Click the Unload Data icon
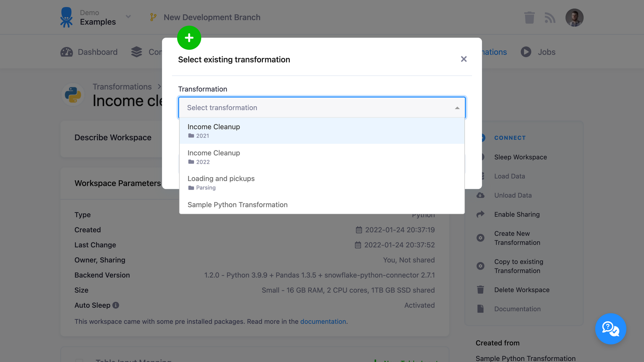 pyautogui.click(x=480, y=195)
